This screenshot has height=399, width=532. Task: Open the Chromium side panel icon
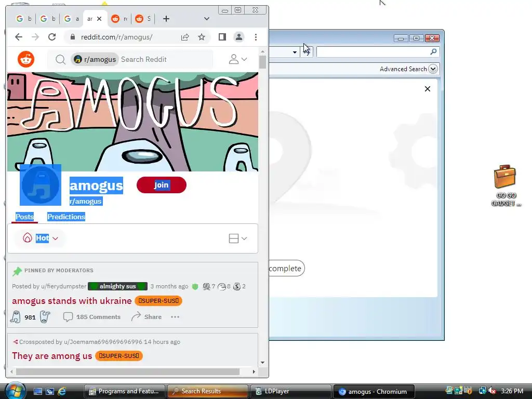tap(222, 37)
